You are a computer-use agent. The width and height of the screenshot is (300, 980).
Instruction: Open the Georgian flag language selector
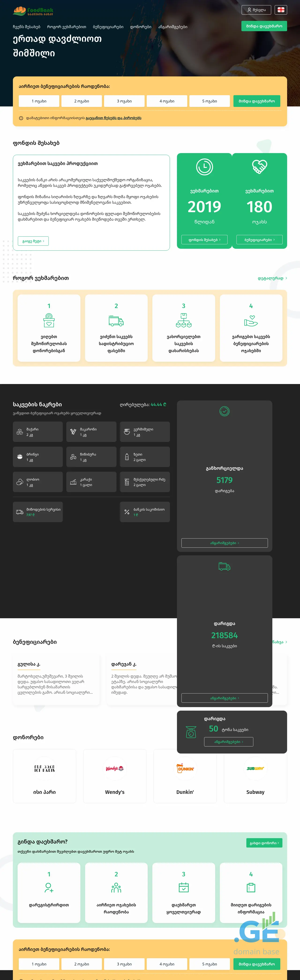[281, 10]
